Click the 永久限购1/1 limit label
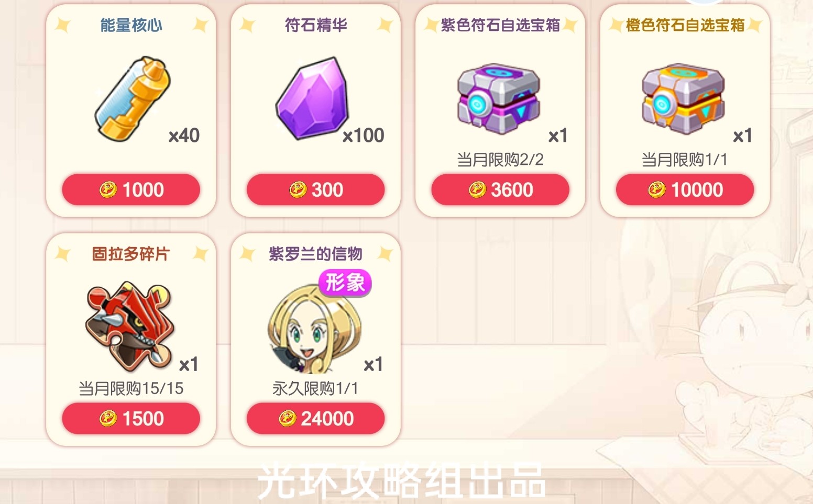 pyautogui.click(x=315, y=388)
